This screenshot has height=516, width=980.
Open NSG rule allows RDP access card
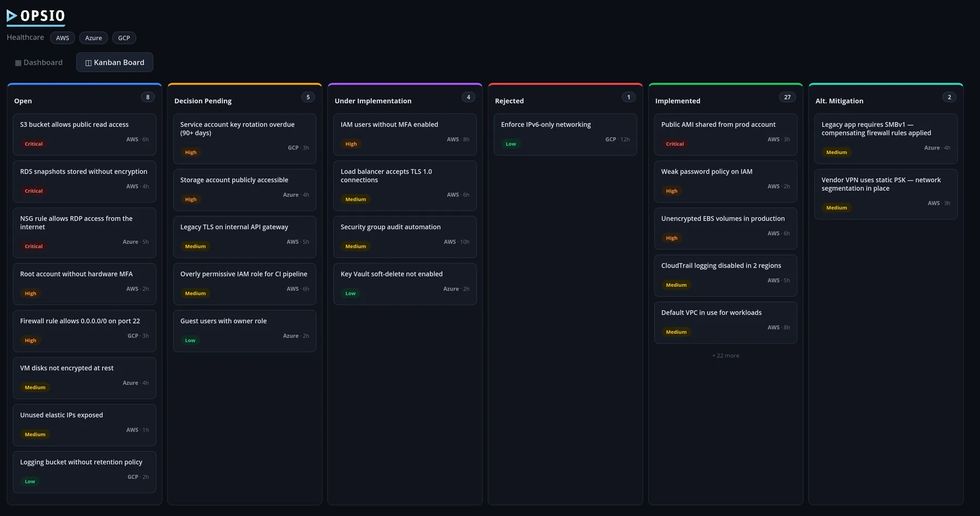(84, 233)
